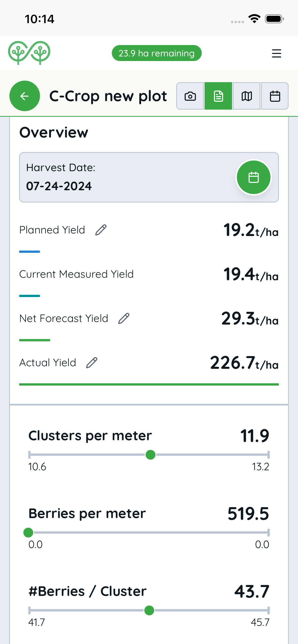298x644 pixels.
Task: Tap the Current Measured Yield label
Action: tap(76, 274)
